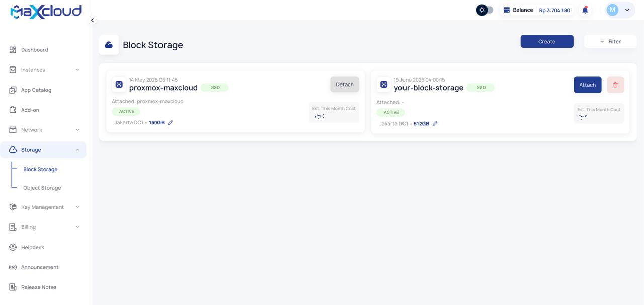
Task: Select Object Storage submenu item
Action: 42,188
